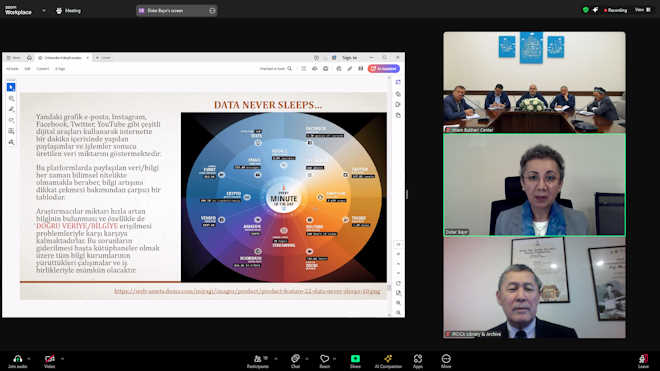Click the More options ellipsis icon

pos(446,359)
